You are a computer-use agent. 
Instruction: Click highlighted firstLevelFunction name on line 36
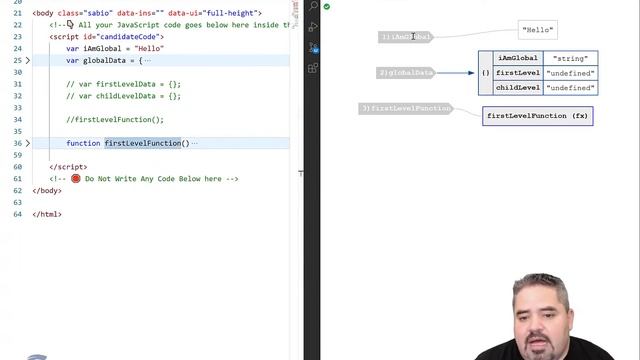click(x=142, y=143)
